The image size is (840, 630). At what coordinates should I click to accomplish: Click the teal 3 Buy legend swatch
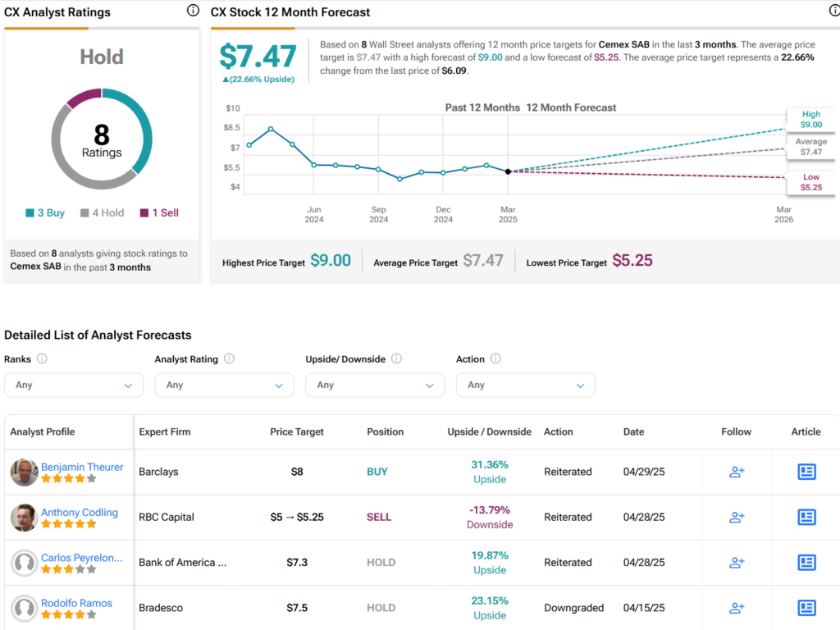(x=30, y=212)
